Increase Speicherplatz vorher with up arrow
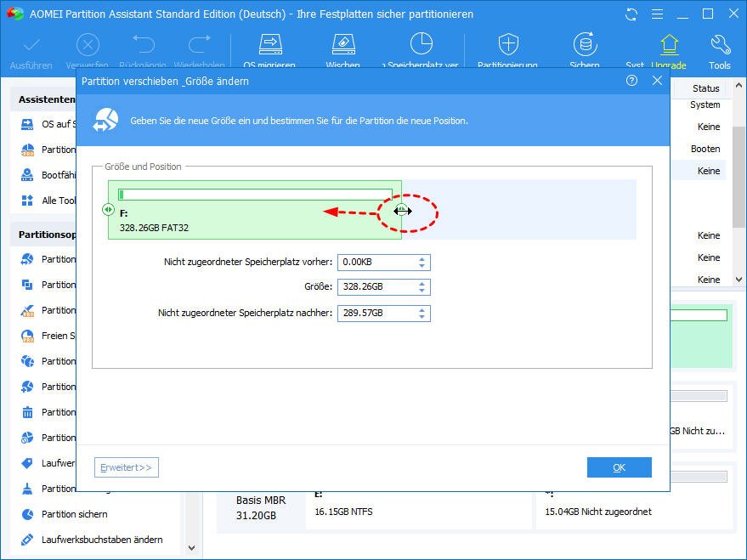 422,258
